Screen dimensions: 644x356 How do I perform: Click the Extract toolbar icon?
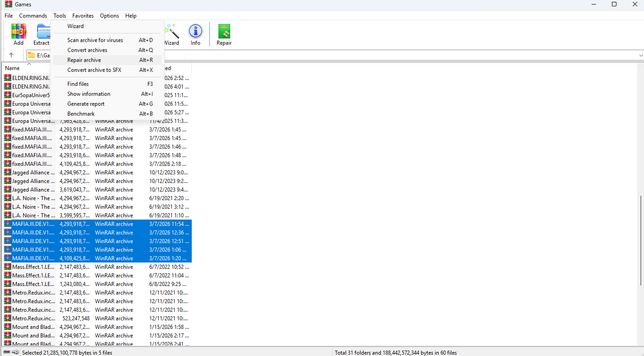pyautogui.click(x=44, y=32)
